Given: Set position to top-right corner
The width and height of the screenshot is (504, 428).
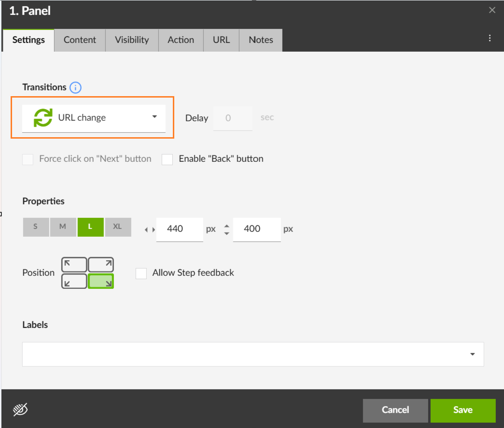Looking at the screenshot, I should pos(101,265).
